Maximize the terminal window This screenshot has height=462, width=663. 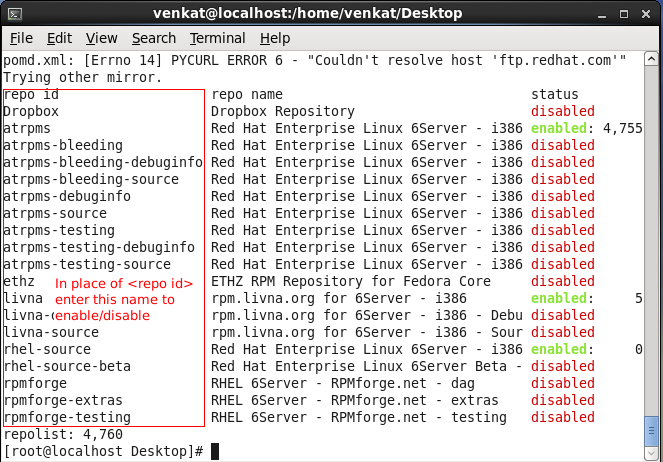(624, 14)
